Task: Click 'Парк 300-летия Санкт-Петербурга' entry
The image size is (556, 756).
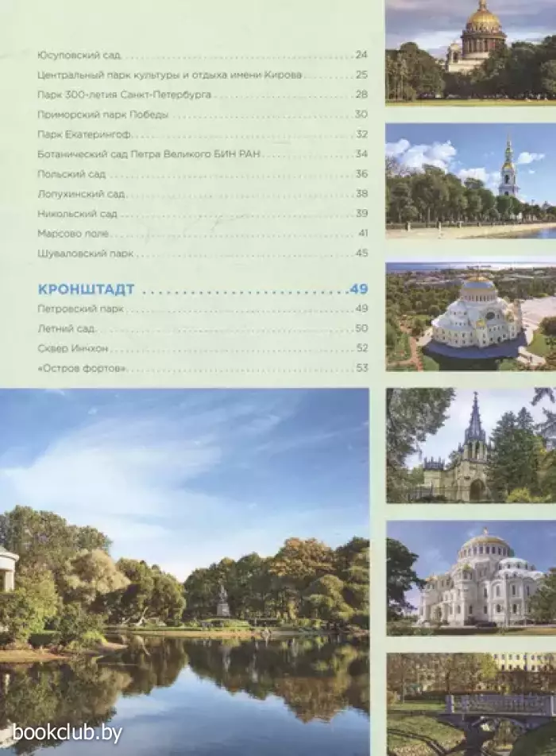Action: pyautogui.click(x=124, y=95)
